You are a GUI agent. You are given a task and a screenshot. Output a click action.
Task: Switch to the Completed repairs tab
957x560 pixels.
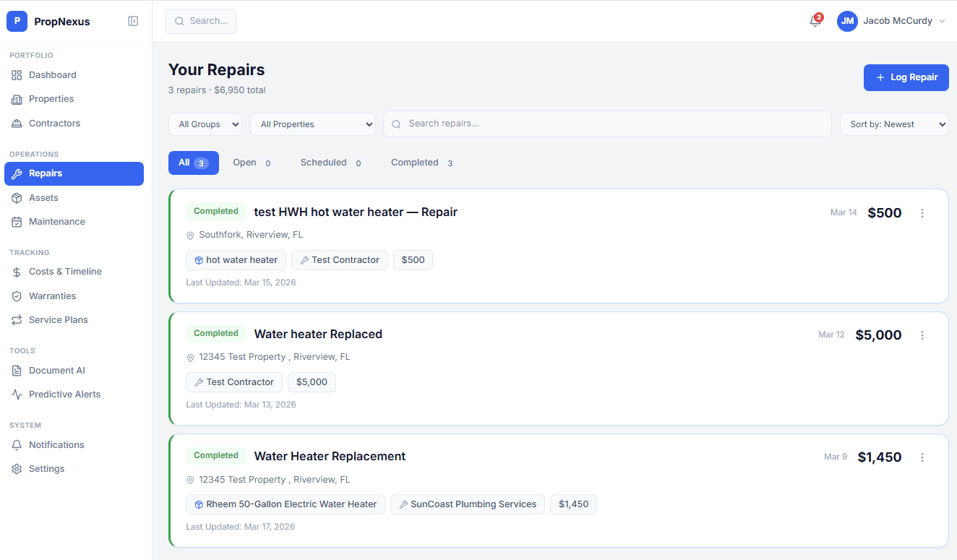pyautogui.click(x=421, y=163)
